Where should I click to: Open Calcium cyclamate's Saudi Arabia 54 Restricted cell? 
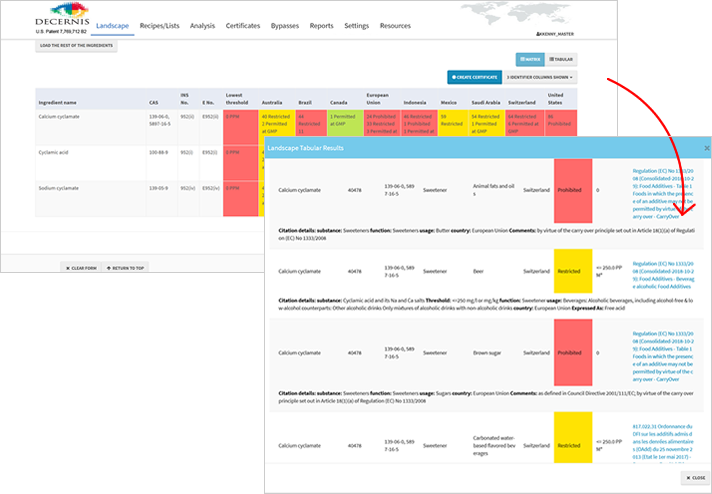tap(486, 123)
